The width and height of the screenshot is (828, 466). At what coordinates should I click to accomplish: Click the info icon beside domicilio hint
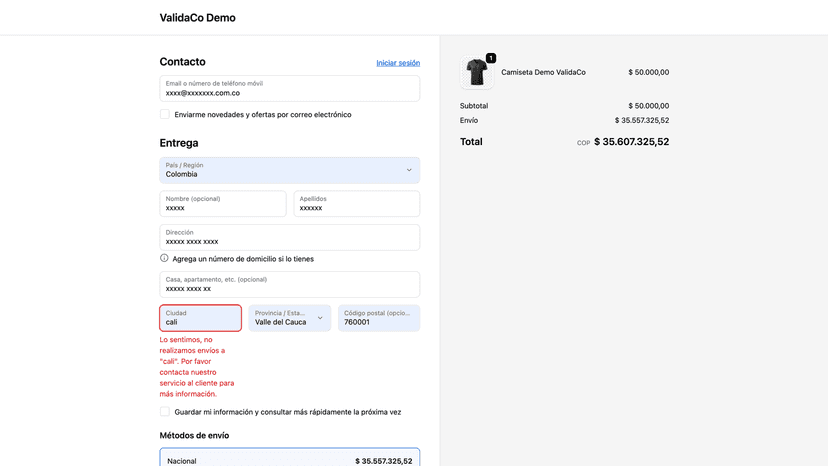click(x=164, y=258)
